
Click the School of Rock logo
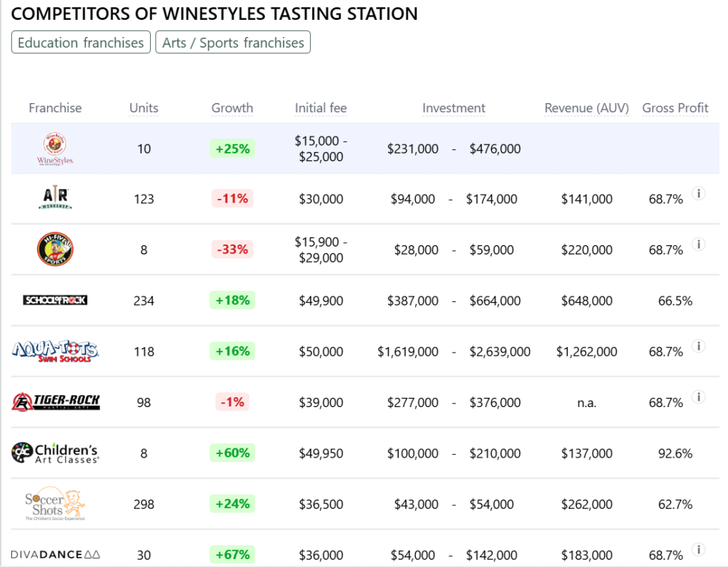pos(55,301)
